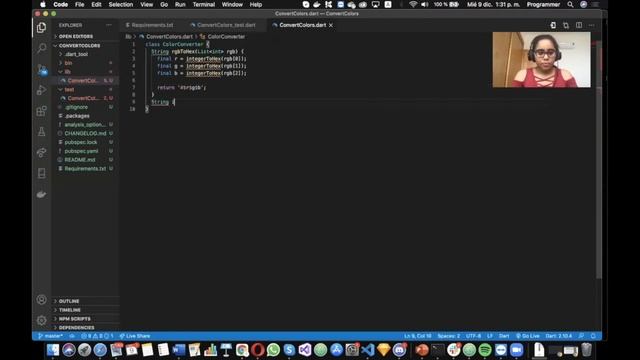Click the Dart SDK version in status bar
640x360 pixels.
(558, 336)
